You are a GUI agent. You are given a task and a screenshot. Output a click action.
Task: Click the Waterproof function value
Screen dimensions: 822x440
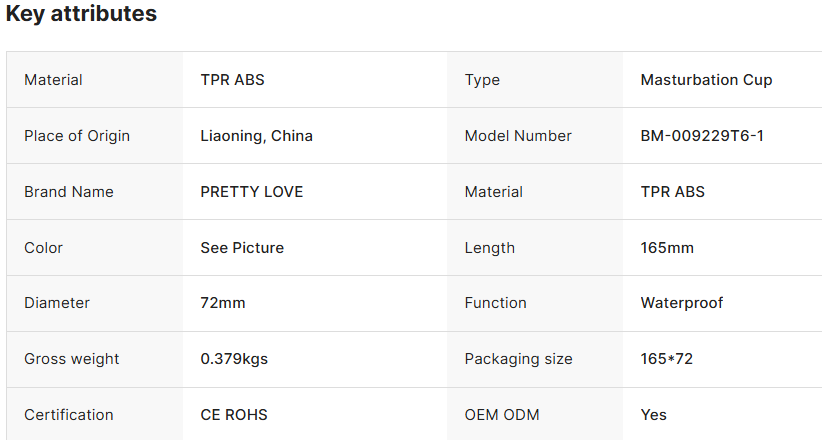pyautogui.click(x=682, y=303)
